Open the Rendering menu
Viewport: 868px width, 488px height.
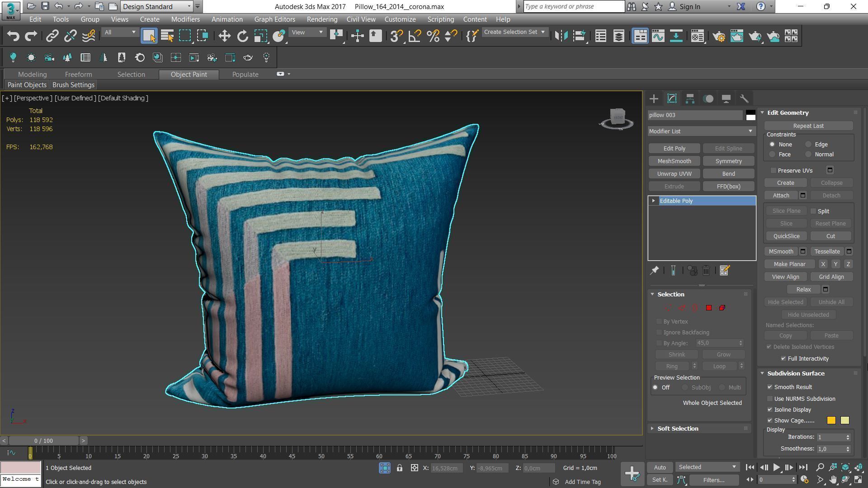click(x=322, y=19)
